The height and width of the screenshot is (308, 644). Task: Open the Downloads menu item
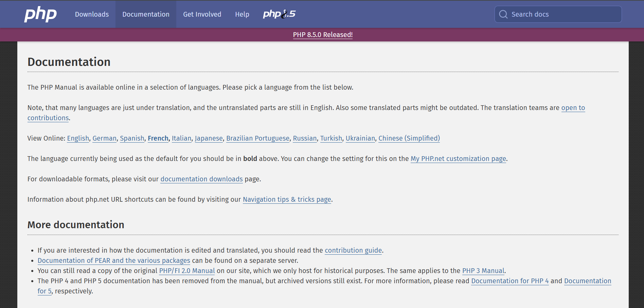(x=92, y=14)
